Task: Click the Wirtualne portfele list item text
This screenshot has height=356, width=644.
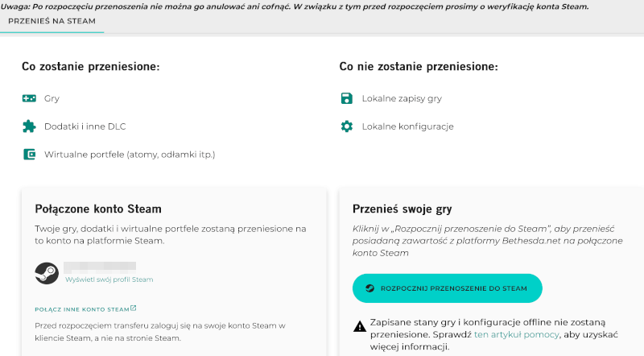Action: click(x=130, y=154)
